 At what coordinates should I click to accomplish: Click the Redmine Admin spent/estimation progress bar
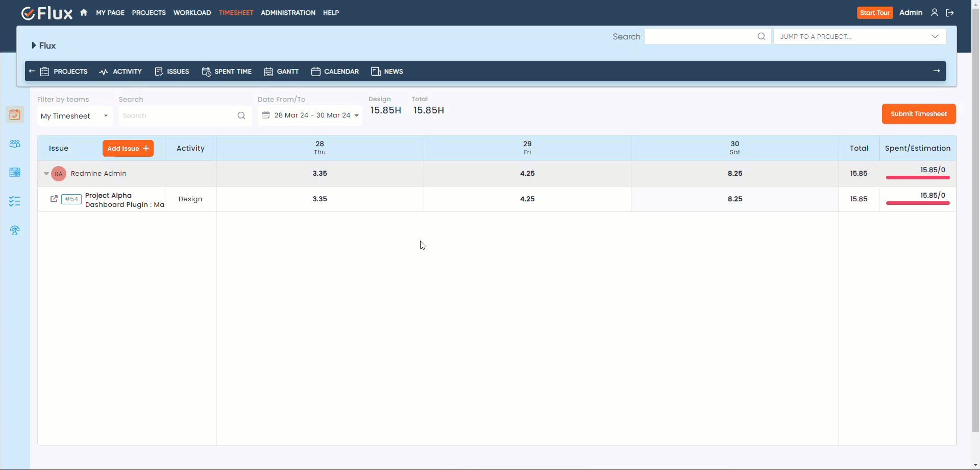coord(917,177)
